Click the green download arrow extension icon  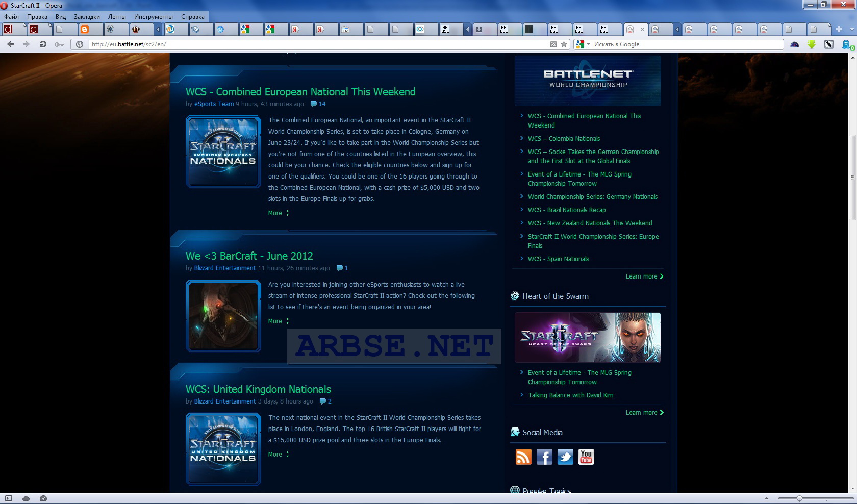(812, 44)
